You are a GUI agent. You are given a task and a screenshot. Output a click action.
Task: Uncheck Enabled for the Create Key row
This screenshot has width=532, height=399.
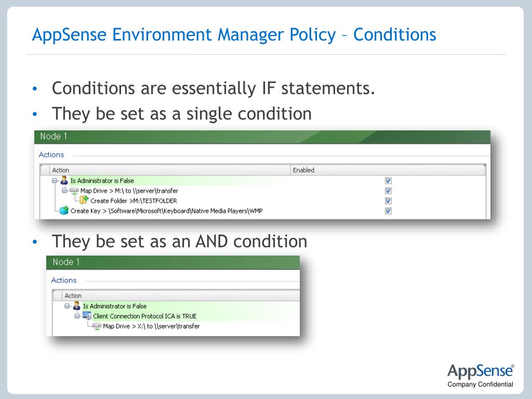(388, 211)
